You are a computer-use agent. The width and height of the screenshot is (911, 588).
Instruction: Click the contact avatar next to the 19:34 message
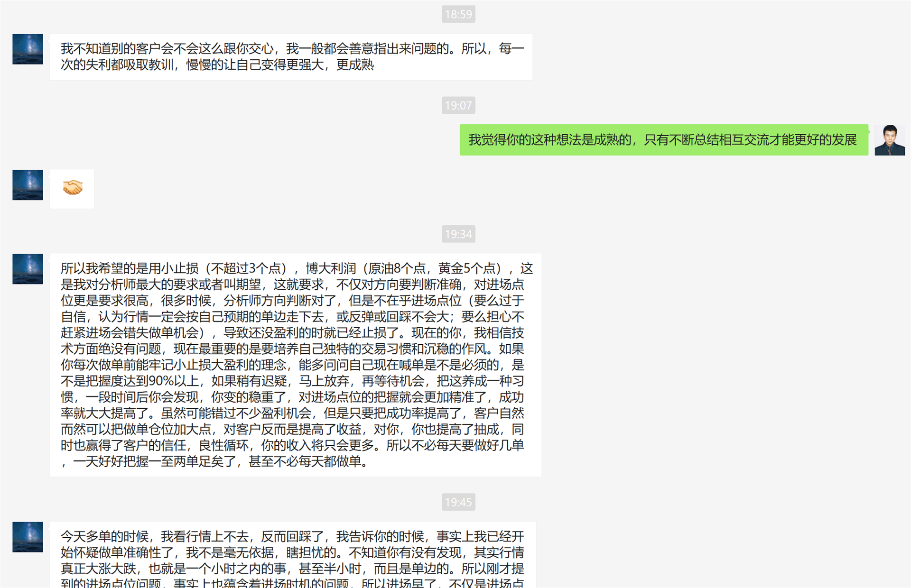pos(28,269)
